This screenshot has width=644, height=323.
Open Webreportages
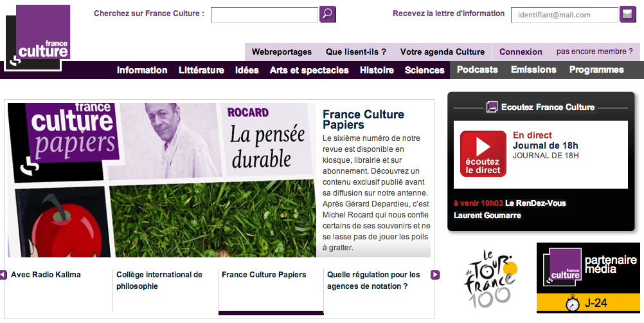[x=282, y=51]
